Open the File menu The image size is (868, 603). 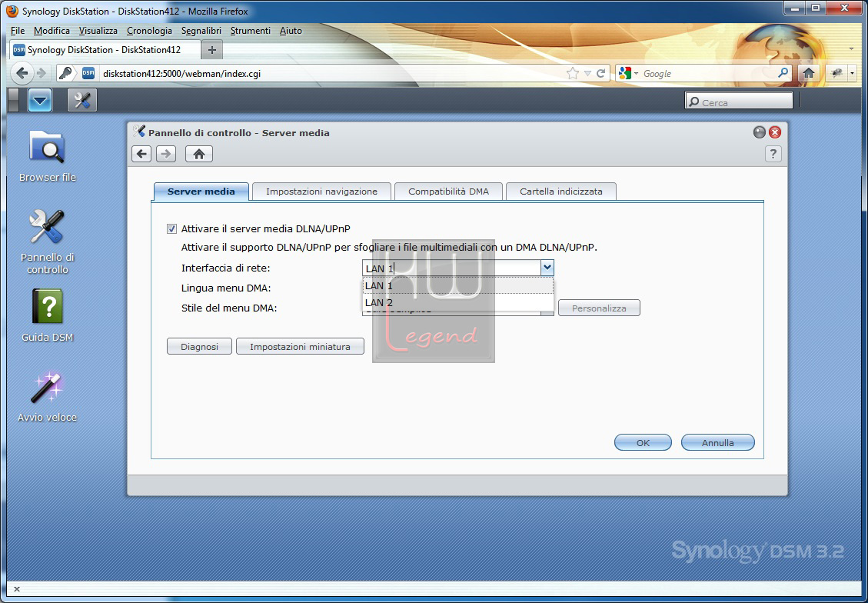click(x=18, y=31)
